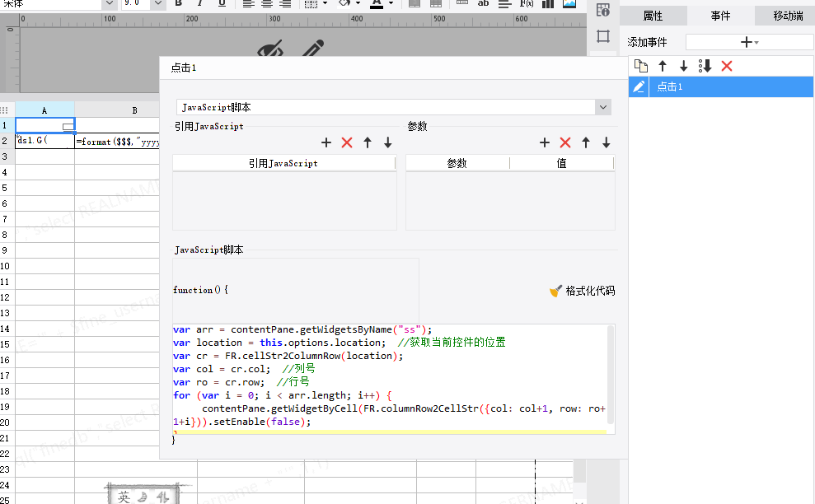The width and height of the screenshot is (815, 504).
Task: Click the 格式化代码 button
Action: [582, 291]
